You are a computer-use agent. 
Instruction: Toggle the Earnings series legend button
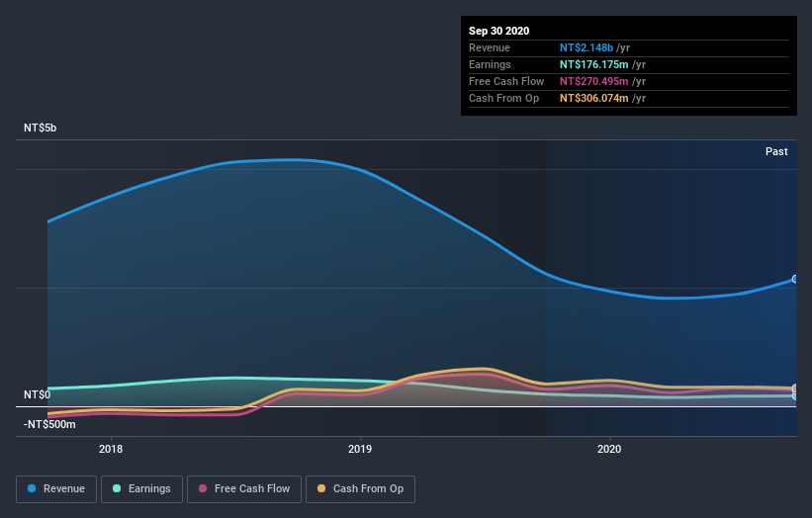coord(141,489)
